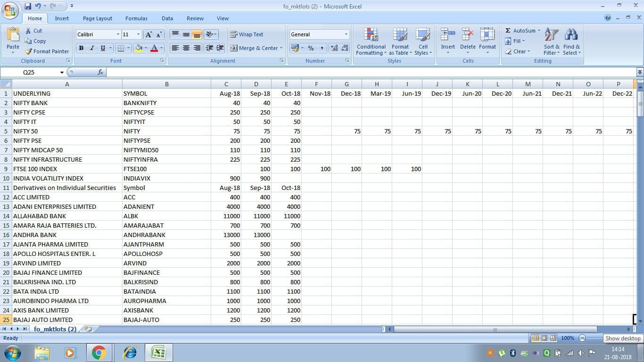Click the Cell Styles button
The image size is (644, 362).
tap(423, 42)
